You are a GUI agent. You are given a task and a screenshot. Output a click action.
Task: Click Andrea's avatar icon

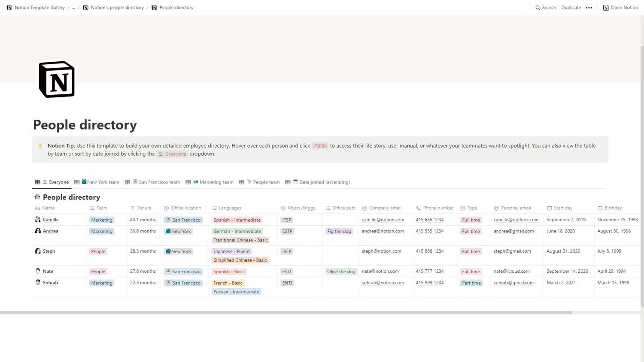[x=38, y=231]
